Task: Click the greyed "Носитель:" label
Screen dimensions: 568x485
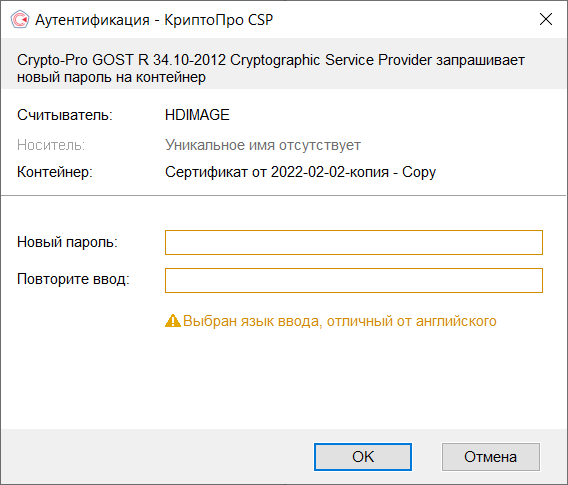Action: tap(51, 145)
